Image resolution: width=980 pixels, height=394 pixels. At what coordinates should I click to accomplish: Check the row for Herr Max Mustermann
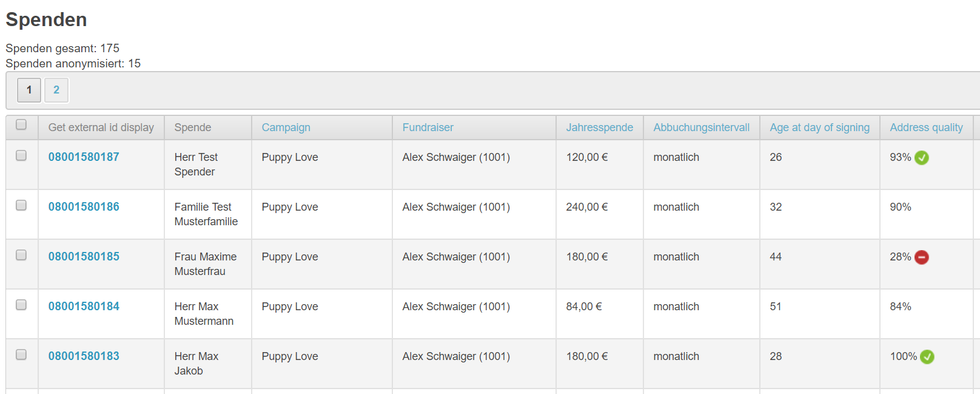(x=22, y=305)
